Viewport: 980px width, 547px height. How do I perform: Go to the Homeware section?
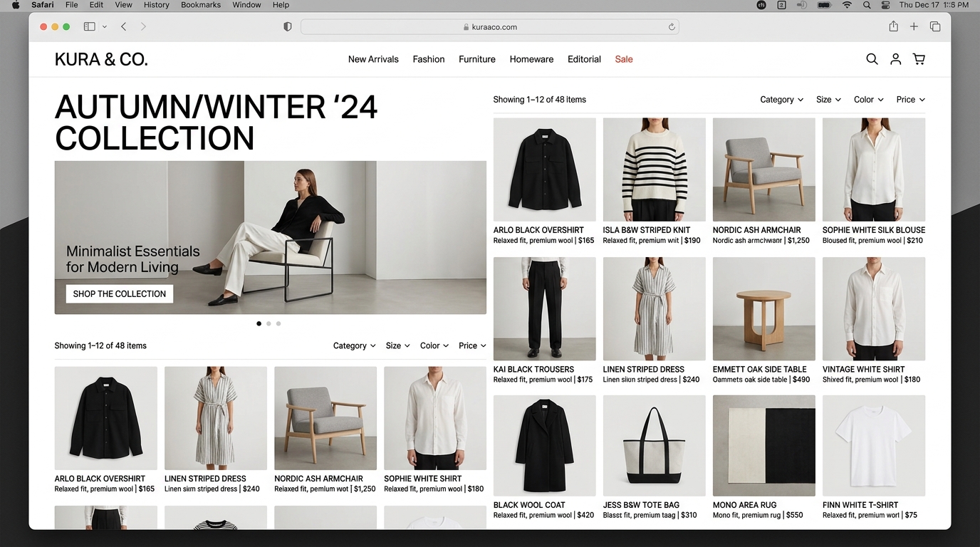531,59
